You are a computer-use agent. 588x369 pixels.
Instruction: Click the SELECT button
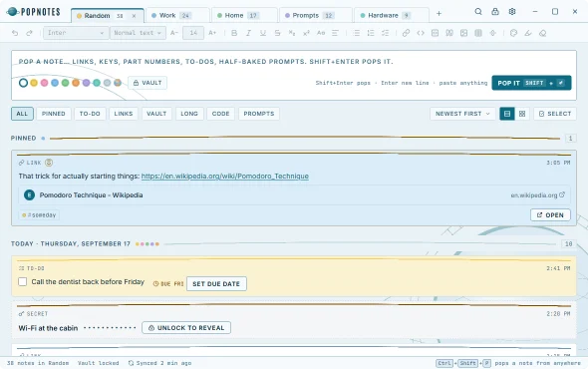[555, 114]
